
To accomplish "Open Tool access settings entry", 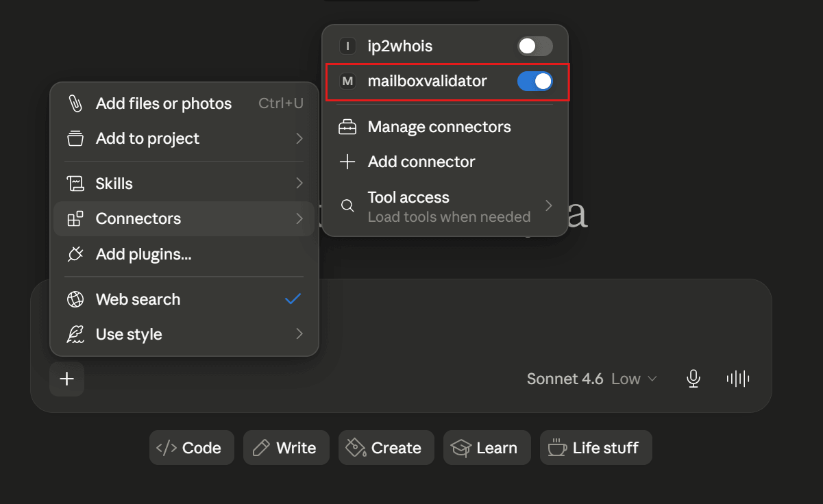I will [445, 206].
